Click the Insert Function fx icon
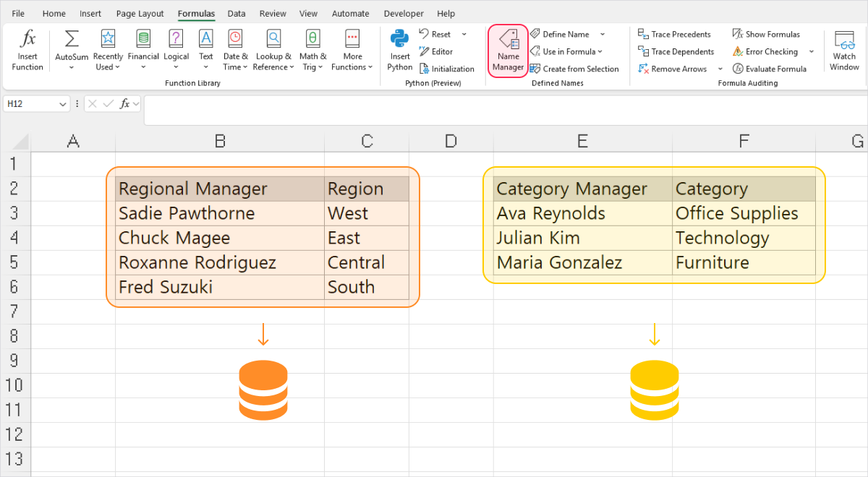Screen dimensions: 868x477 coord(27,40)
